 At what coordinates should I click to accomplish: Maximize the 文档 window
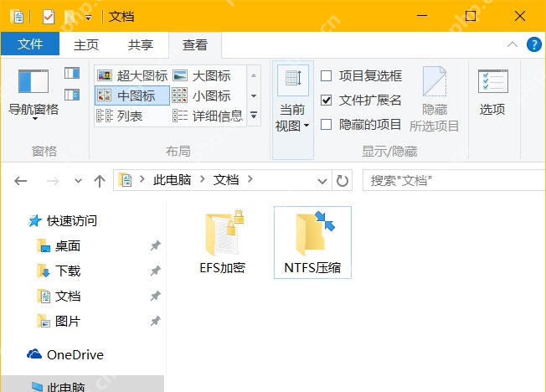click(x=471, y=16)
